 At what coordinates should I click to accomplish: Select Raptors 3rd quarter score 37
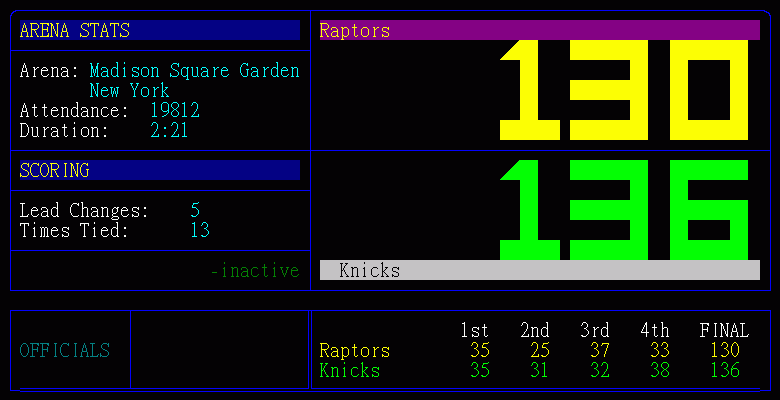(x=600, y=350)
